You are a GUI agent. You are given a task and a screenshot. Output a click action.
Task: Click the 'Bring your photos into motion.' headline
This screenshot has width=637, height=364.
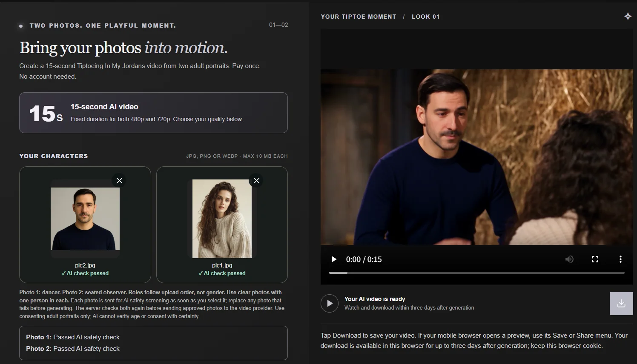(123, 48)
